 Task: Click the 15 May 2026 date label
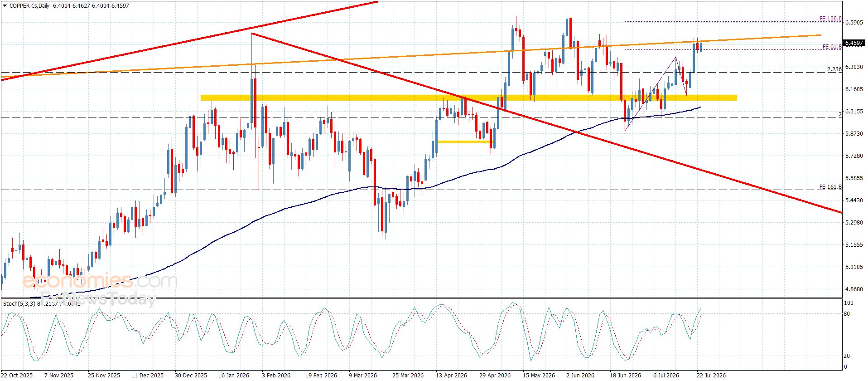tap(539, 376)
